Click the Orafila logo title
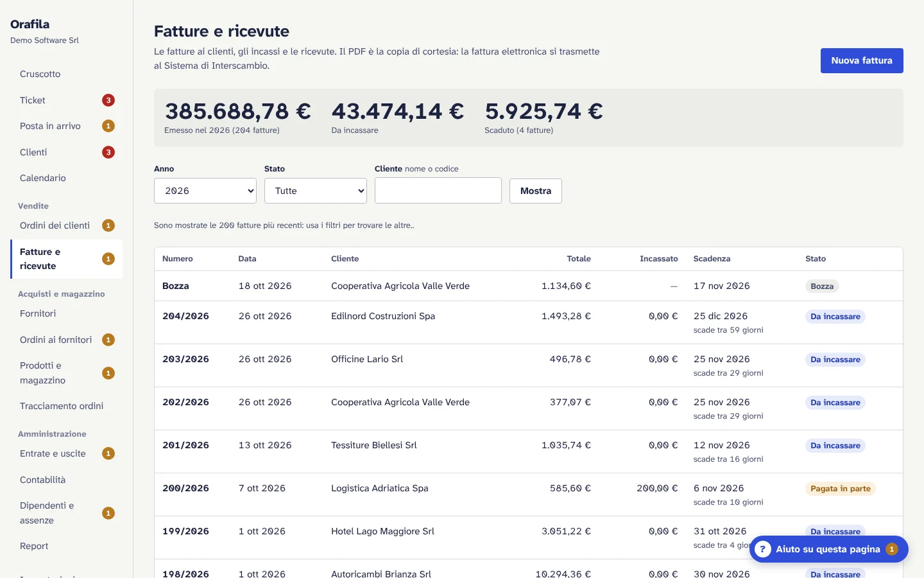 click(30, 24)
